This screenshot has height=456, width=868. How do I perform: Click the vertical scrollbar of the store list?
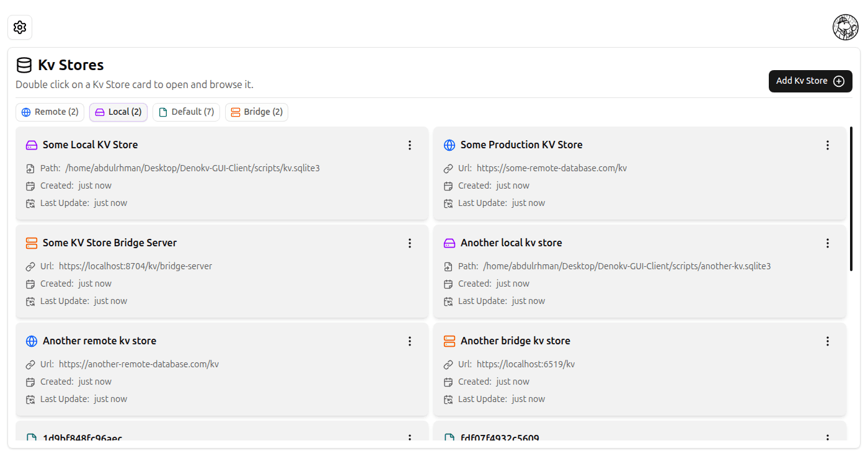coord(851,199)
